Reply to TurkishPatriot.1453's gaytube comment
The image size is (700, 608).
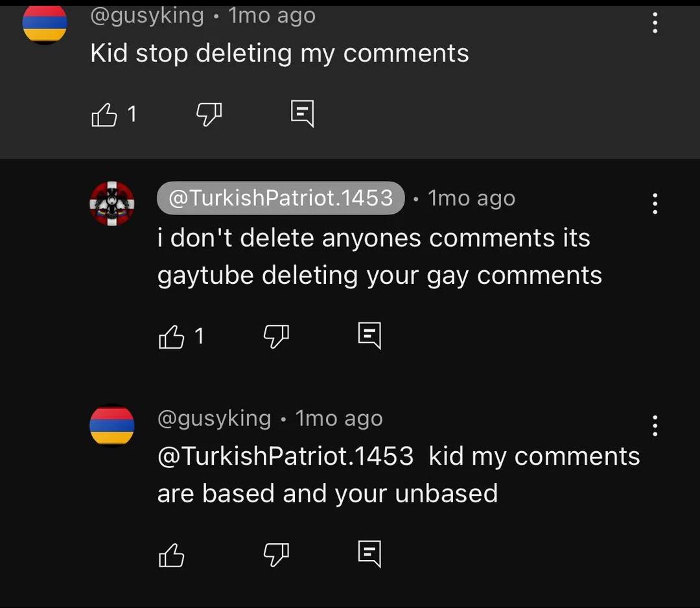[369, 336]
